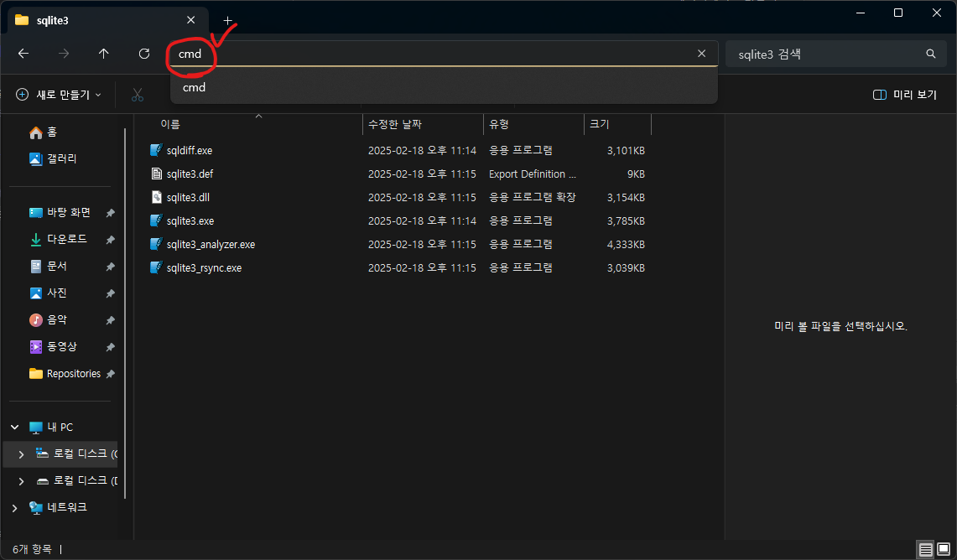957x560 pixels.
Task: Click the pin icon next to 사진
Action: pos(111,293)
